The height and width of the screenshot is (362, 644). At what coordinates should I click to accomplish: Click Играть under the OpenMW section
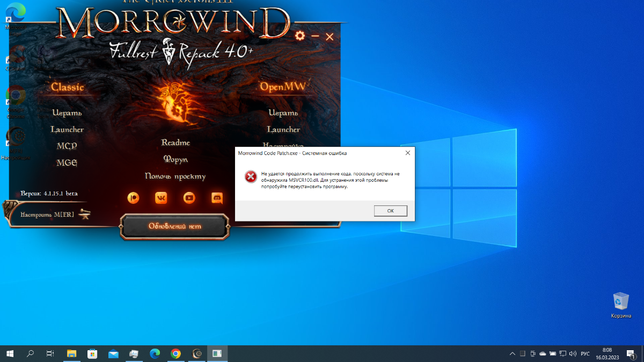click(283, 113)
